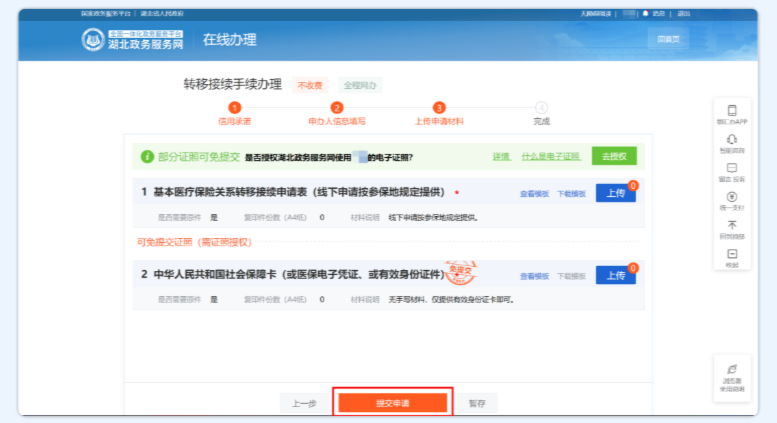This screenshot has width=777, height=423.
Task: Click the 全程网办 tag
Action: 360,85
